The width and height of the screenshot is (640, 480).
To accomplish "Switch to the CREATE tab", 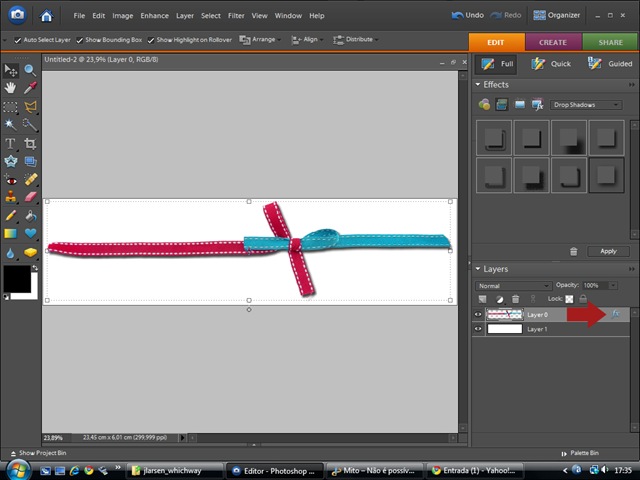I will [x=553, y=42].
